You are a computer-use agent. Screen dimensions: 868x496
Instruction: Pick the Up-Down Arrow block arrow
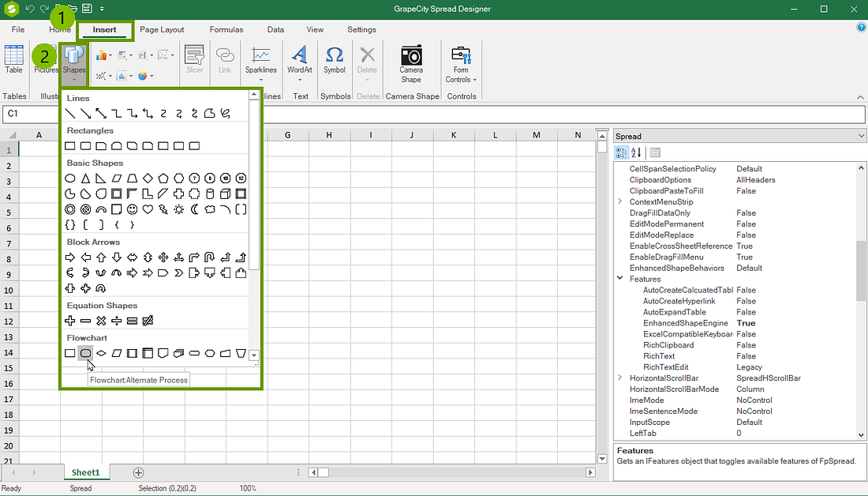click(148, 257)
